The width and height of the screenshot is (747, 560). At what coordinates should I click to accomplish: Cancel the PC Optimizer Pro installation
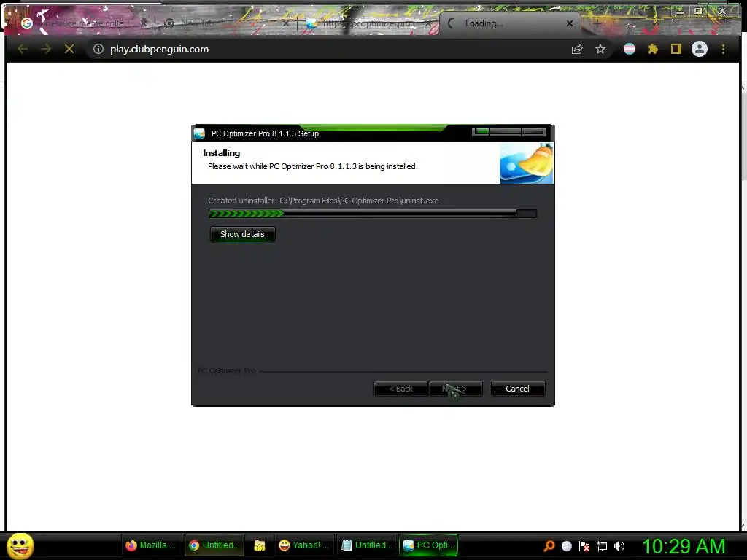[x=517, y=389]
